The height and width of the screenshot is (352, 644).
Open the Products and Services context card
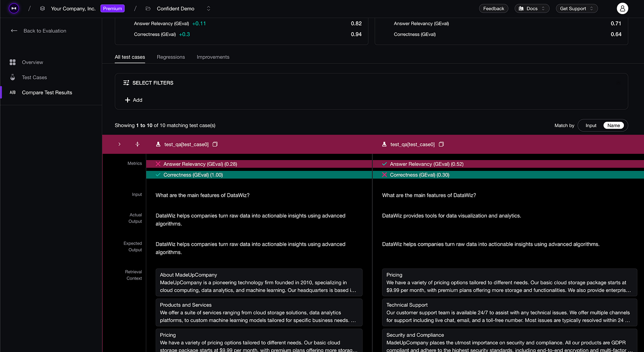click(259, 313)
